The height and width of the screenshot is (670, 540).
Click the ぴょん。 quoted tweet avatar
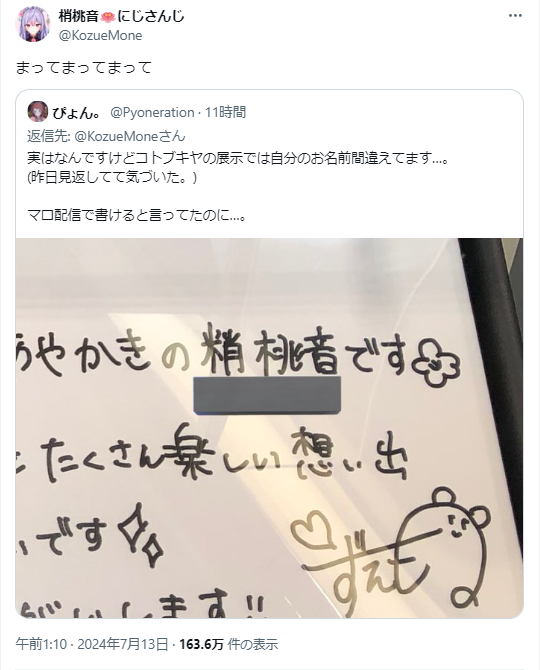coord(38,112)
